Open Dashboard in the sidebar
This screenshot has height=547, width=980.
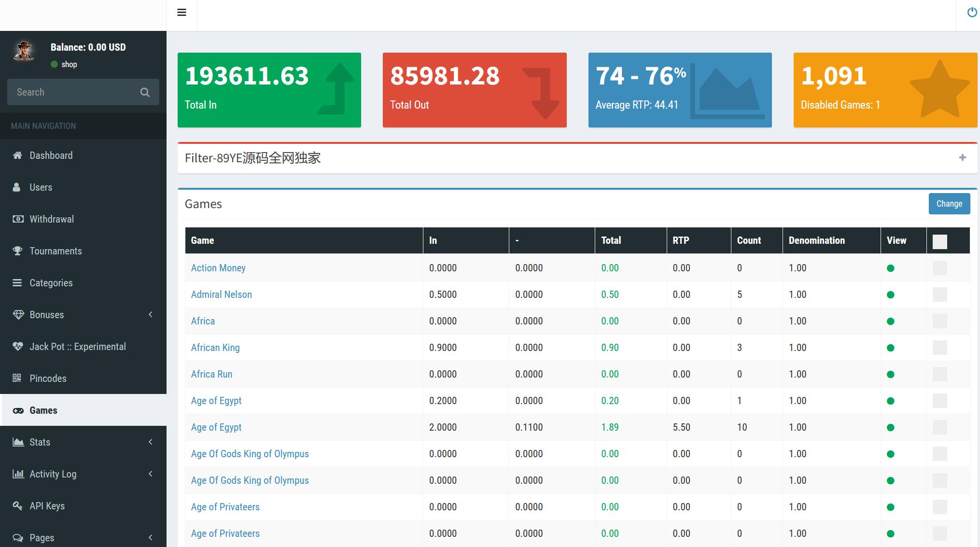click(x=83, y=155)
